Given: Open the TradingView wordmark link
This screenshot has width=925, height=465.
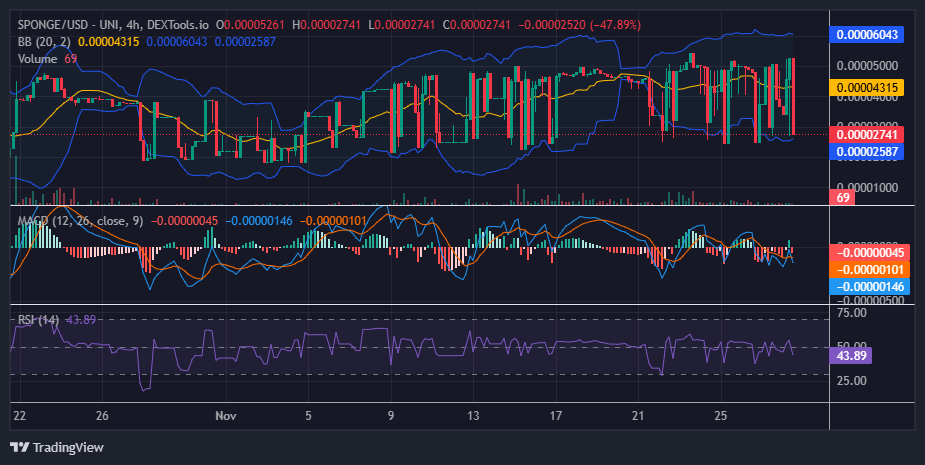Looking at the screenshot, I should point(68,447).
